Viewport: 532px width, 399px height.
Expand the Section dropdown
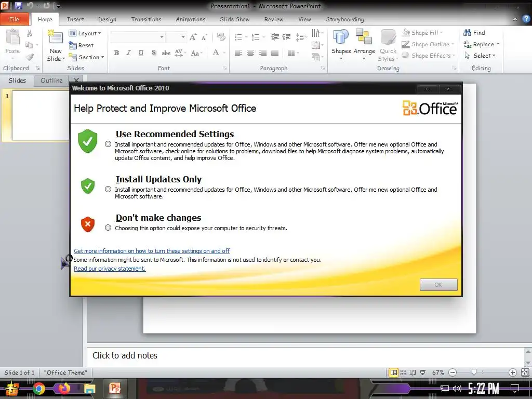click(87, 57)
